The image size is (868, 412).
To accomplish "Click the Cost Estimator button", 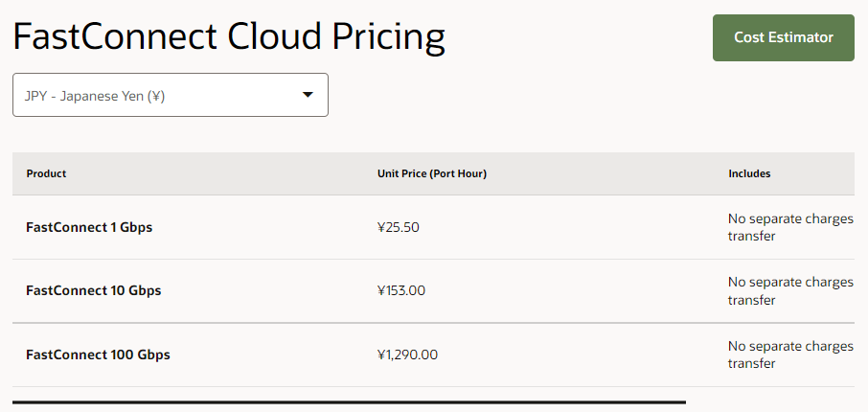I will tap(783, 37).
